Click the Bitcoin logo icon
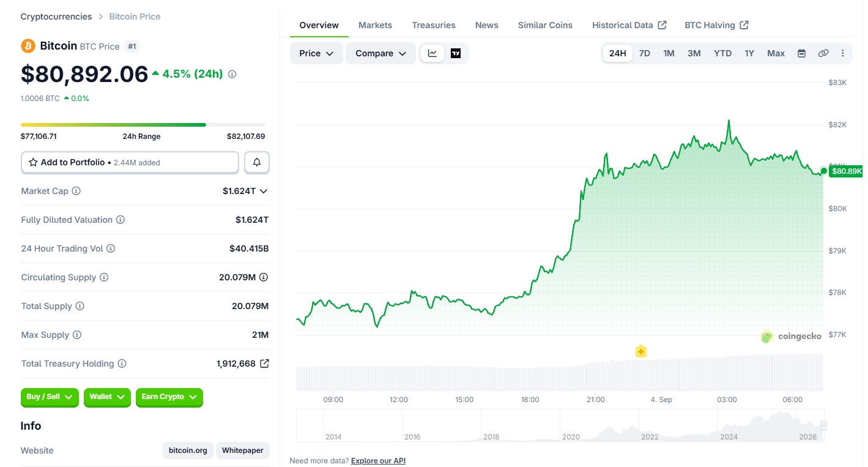 [28, 46]
